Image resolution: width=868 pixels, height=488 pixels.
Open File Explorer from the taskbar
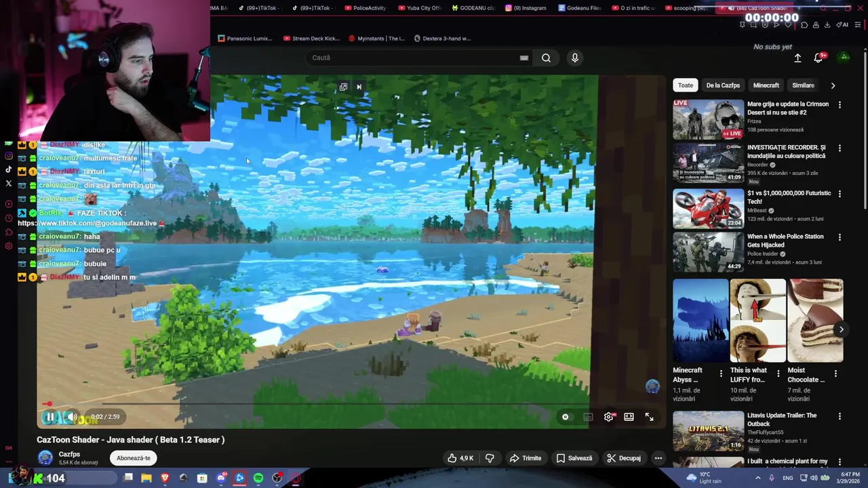coord(146,479)
